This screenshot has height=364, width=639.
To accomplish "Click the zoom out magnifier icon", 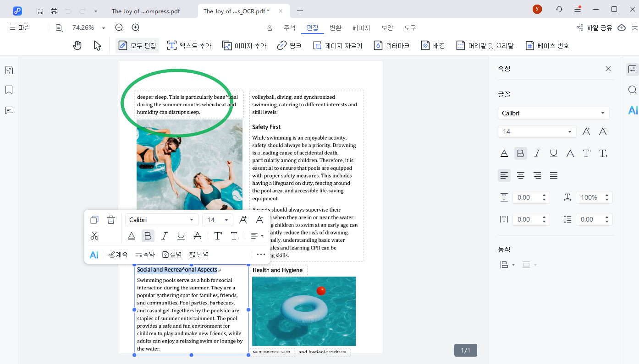I will coord(119,27).
